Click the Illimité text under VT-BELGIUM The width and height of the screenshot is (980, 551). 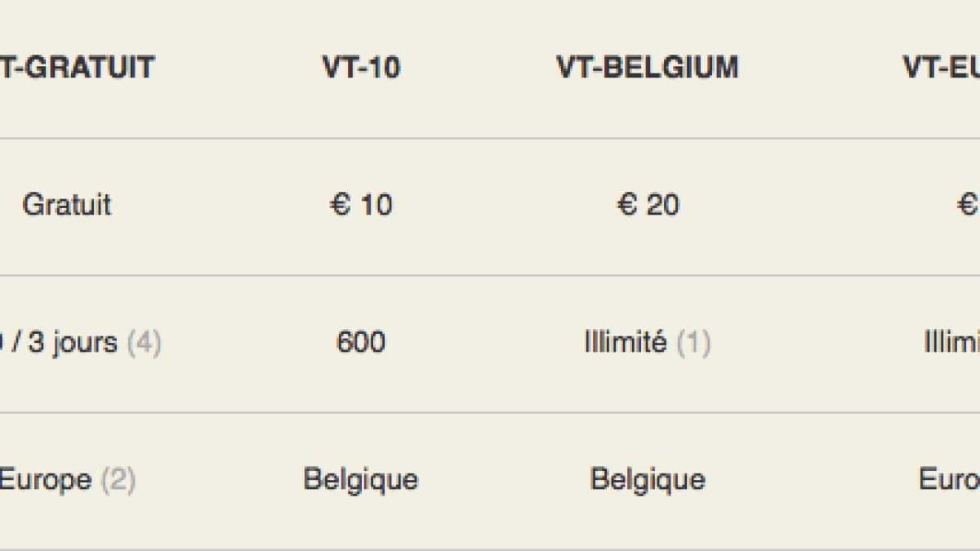pyautogui.click(x=626, y=342)
